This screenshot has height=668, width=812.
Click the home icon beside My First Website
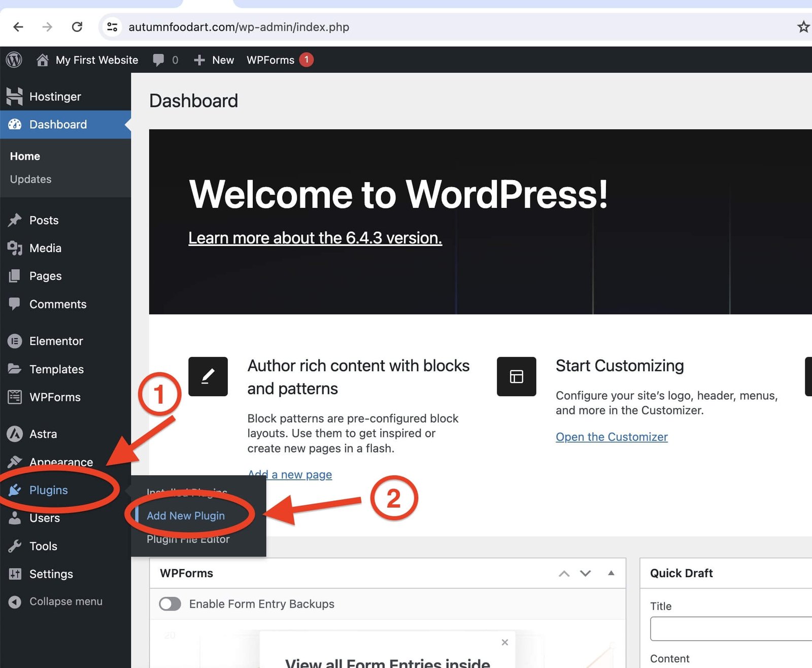(43, 60)
